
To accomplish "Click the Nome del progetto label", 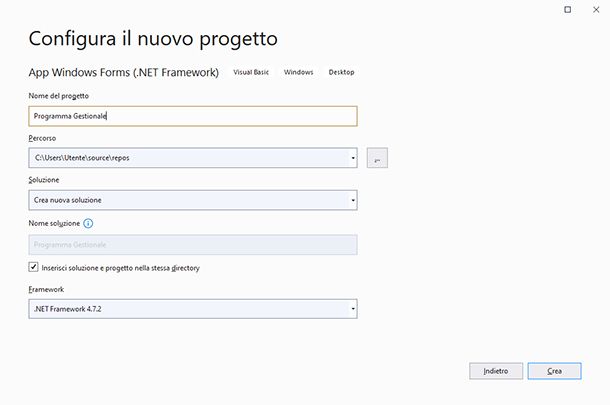I will tap(61, 95).
